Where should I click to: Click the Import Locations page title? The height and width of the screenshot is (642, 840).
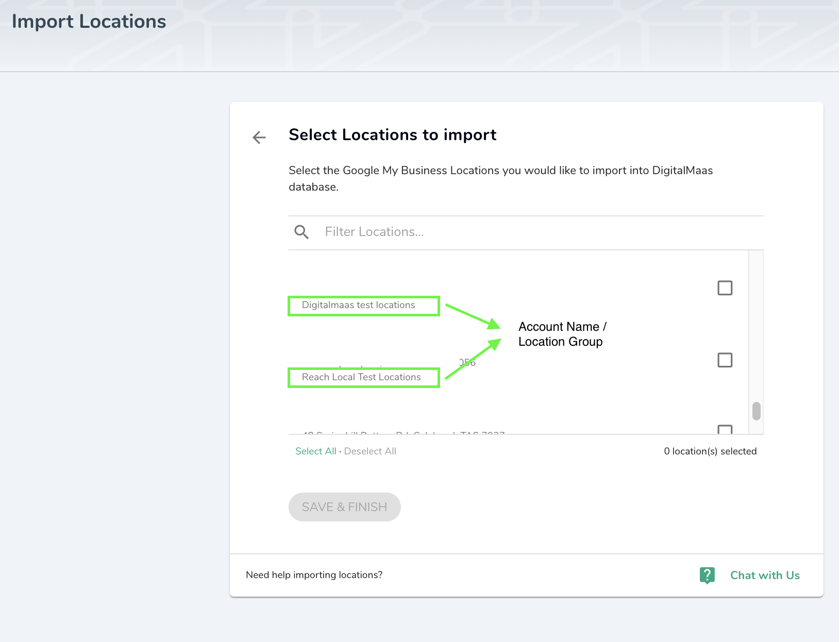click(89, 22)
